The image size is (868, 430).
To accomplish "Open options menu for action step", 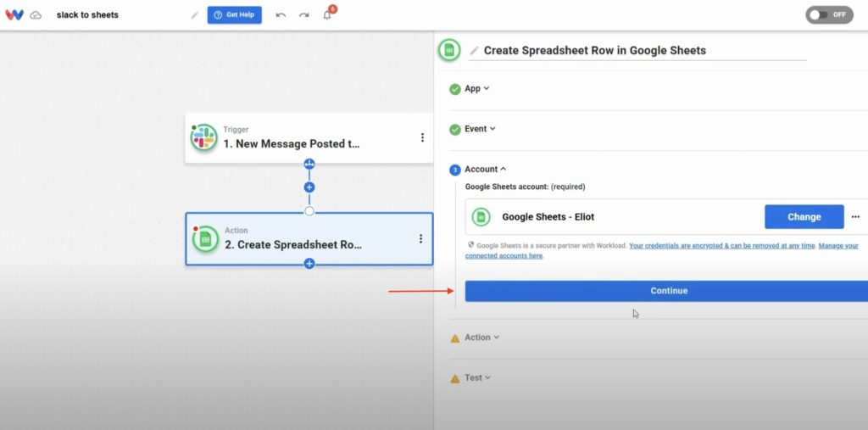I will coord(420,238).
